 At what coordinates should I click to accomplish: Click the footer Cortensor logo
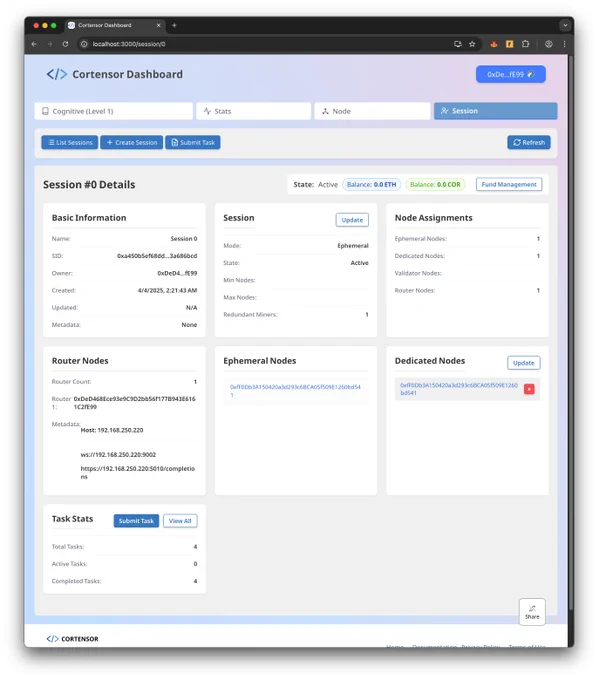click(x=72, y=639)
